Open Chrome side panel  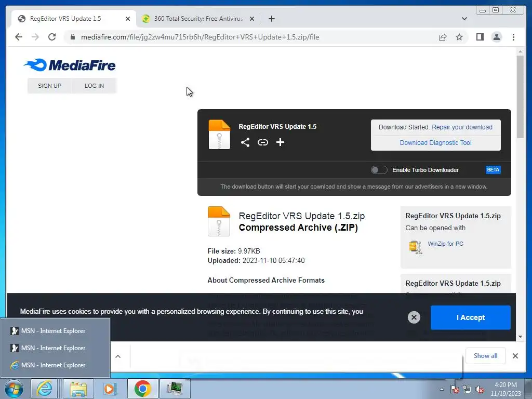[480, 37]
